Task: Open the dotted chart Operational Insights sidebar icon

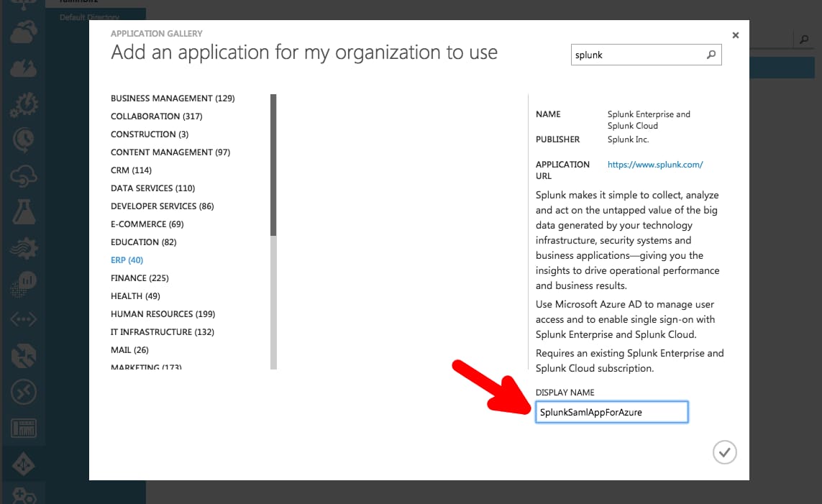Action: [24, 283]
